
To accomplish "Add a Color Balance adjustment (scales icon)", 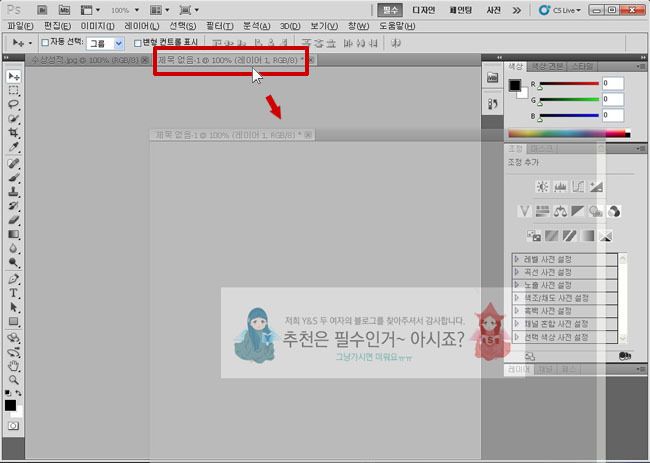I will tap(560, 211).
